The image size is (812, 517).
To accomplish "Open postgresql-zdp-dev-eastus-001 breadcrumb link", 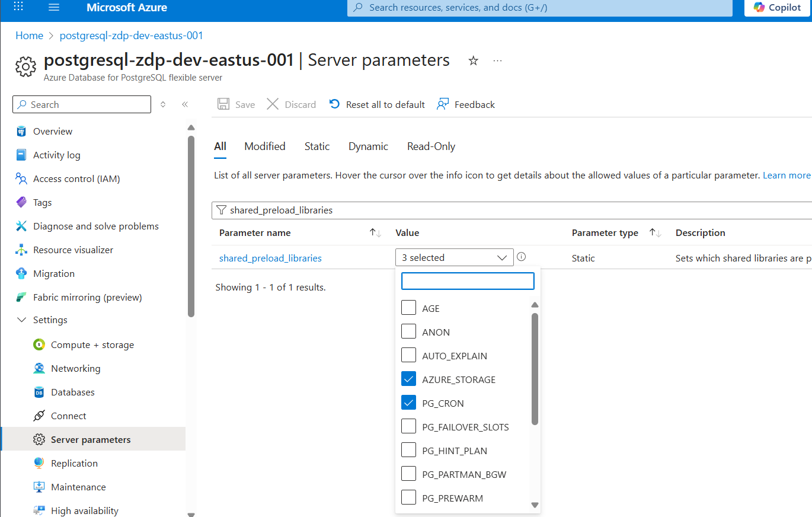I will (132, 36).
